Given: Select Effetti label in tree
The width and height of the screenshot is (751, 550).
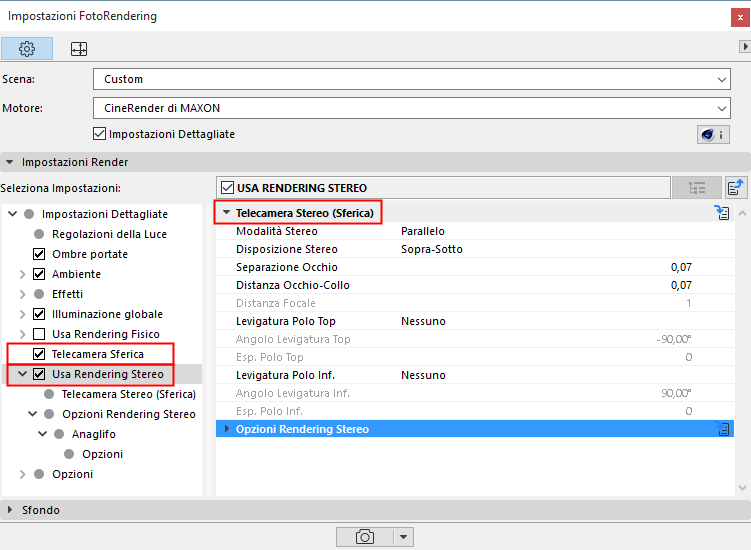Looking at the screenshot, I should tap(67, 294).
